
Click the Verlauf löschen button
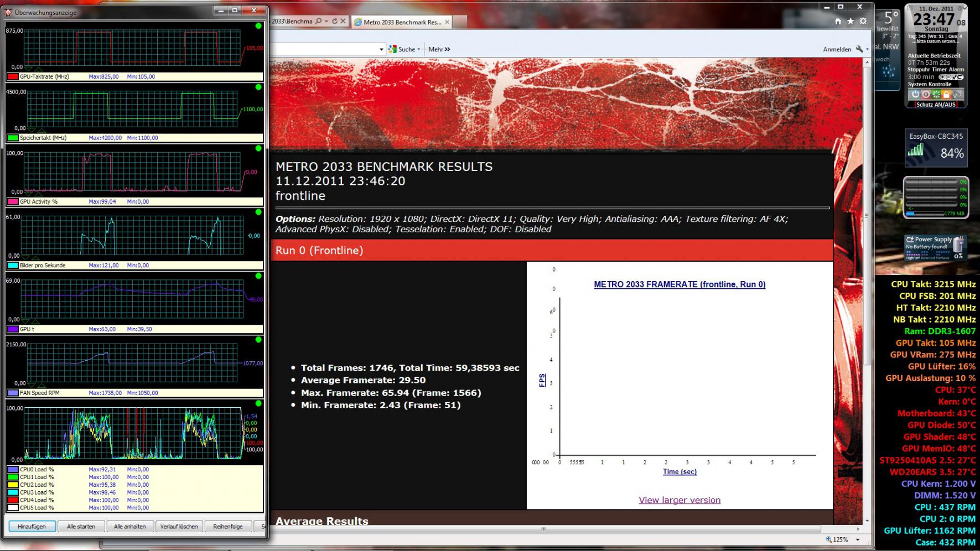pos(179,526)
